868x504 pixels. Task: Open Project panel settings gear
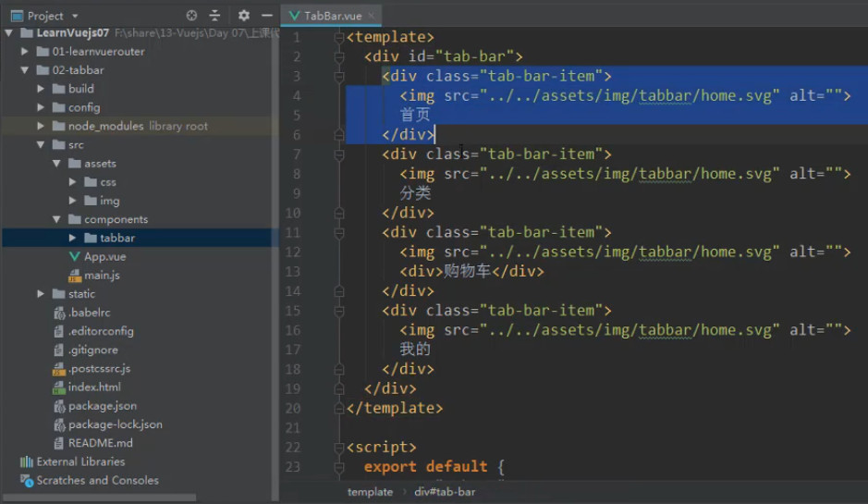click(243, 16)
